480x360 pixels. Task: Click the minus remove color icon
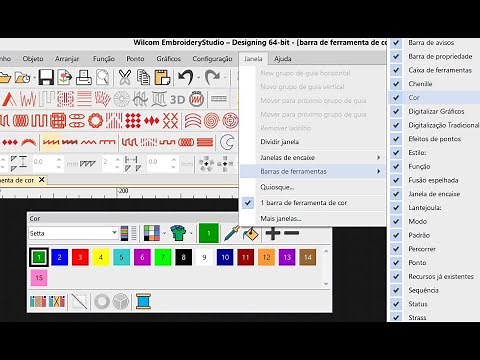(291, 233)
